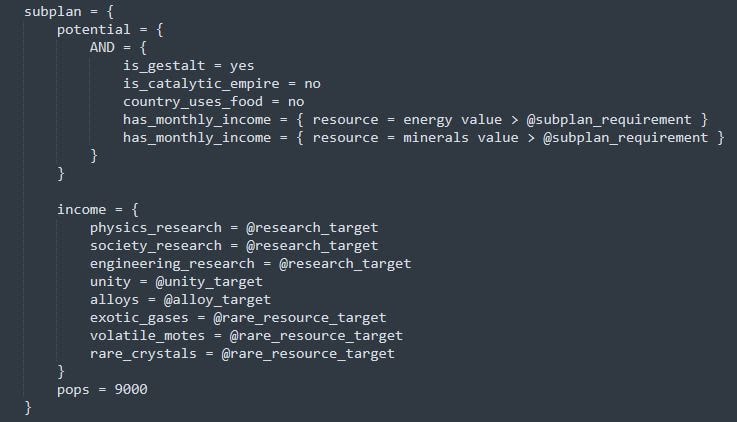Click 'rare_crystals' key
737x422 pixels.
click(x=143, y=353)
